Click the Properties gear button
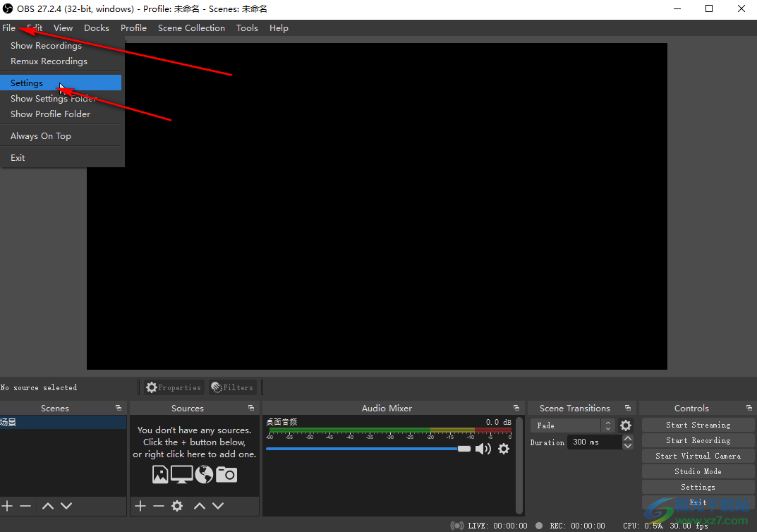 coord(174,387)
